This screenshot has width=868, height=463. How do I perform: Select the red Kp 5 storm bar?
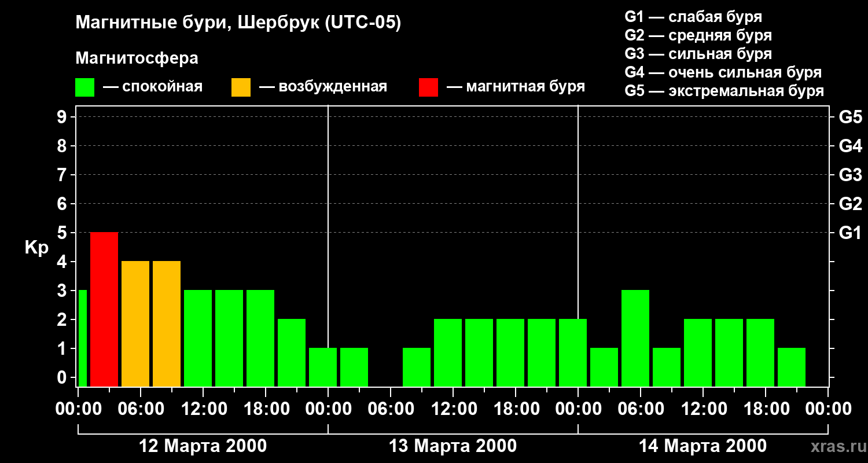tap(104, 309)
